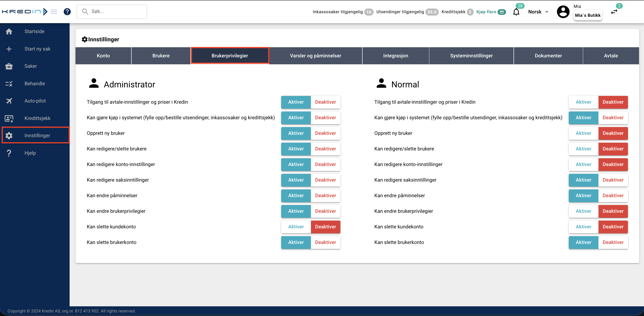
Task: Open Auto-pilot from the sidebar
Action: (x=35, y=101)
